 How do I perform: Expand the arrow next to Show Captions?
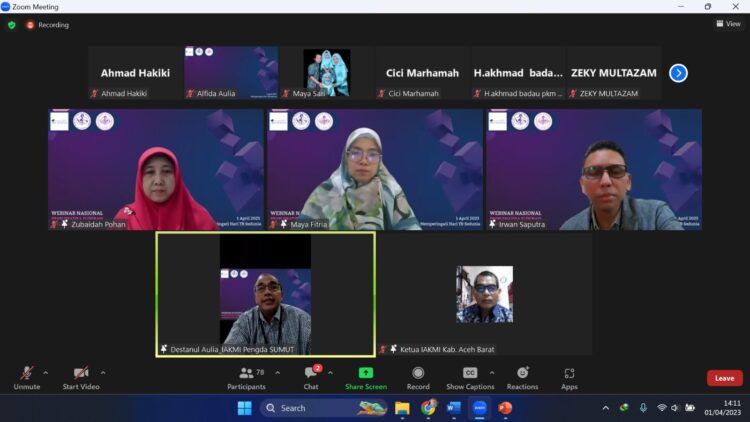492,373
